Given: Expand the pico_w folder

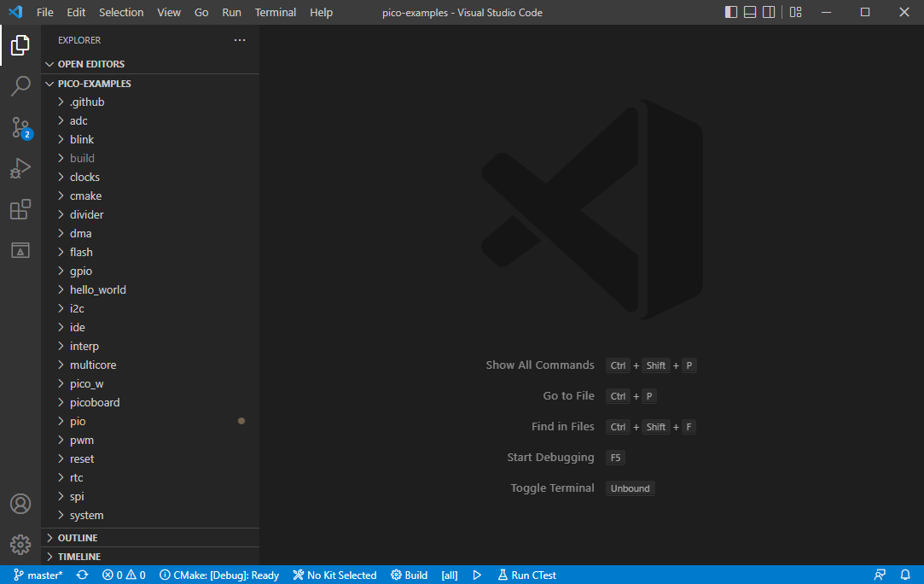Looking at the screenshot, I should tap(150, 384).
